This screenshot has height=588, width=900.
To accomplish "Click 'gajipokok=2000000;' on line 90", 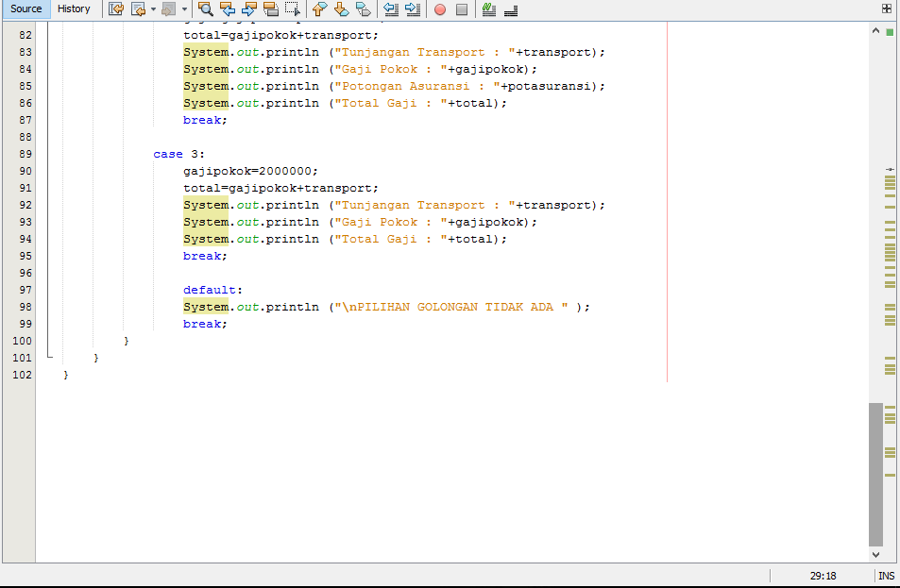I will (x=250, y=172).
